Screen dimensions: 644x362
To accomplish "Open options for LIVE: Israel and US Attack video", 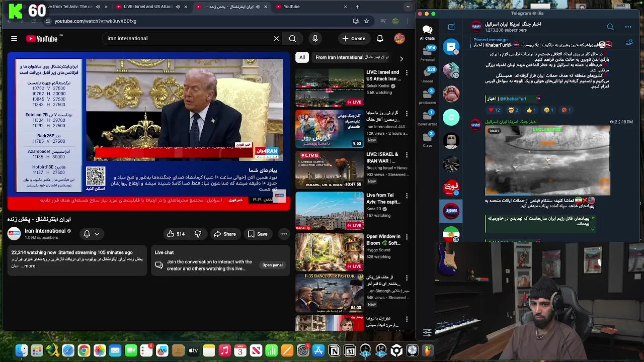I will (407, 72).
